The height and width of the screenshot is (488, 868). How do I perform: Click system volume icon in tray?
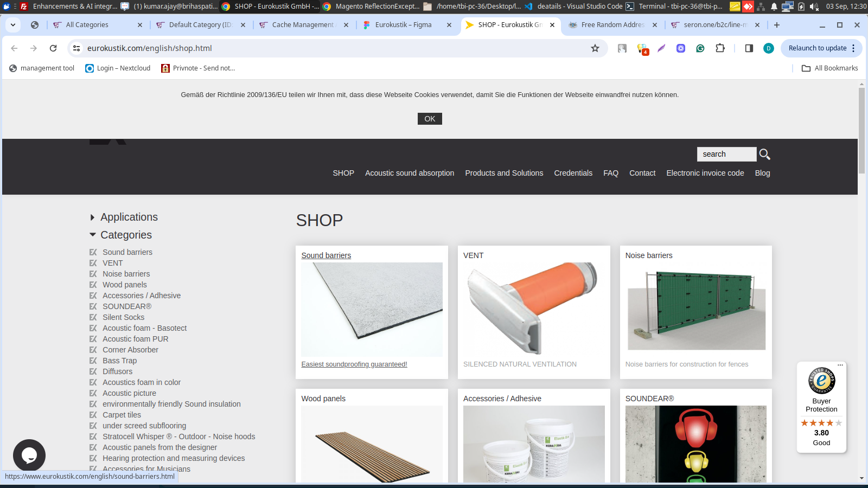pyautogui.click(x=814, y=7)
